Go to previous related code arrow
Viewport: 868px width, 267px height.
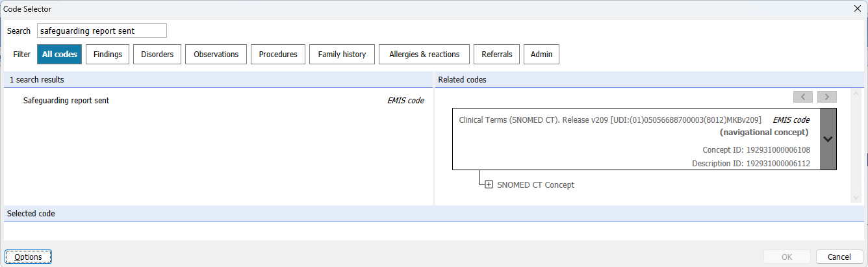click(x=803, y=97)
